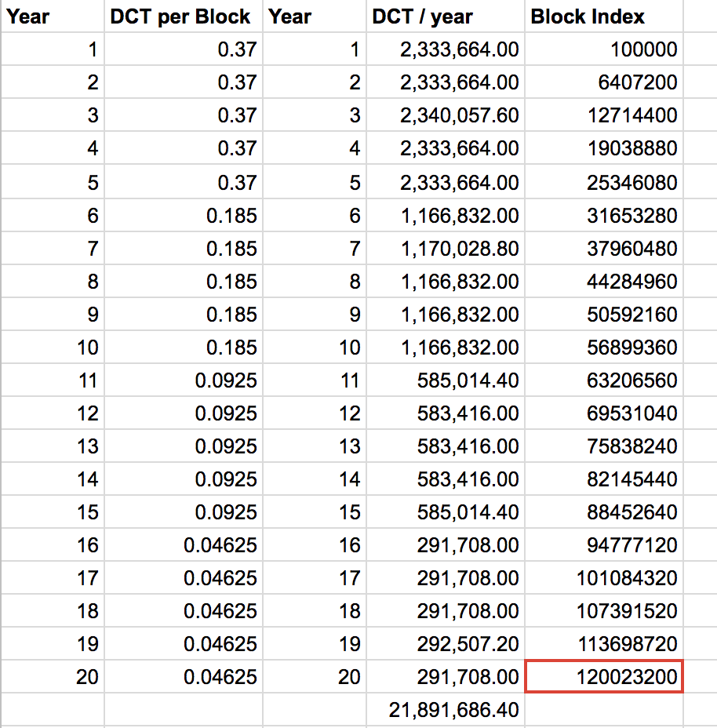Screen dimensions: 717x728
Task: Select DCT / year value 292,507.20
Action: click(x=446, y=644)
